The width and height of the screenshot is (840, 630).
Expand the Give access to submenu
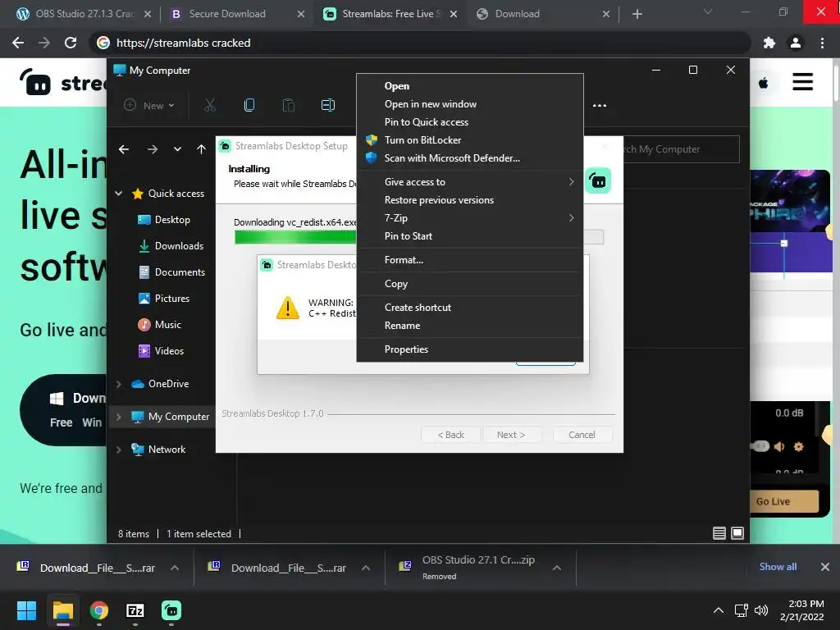coord(470,182)
